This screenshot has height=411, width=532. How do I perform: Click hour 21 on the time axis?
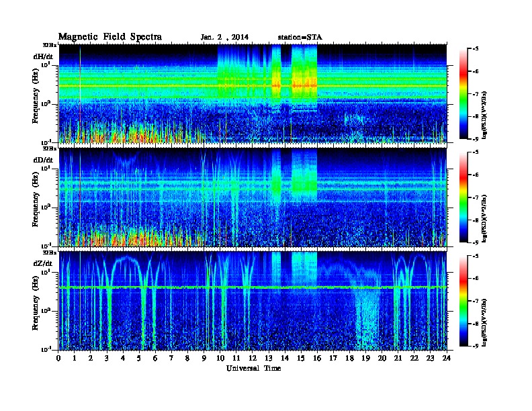[398, 358]
